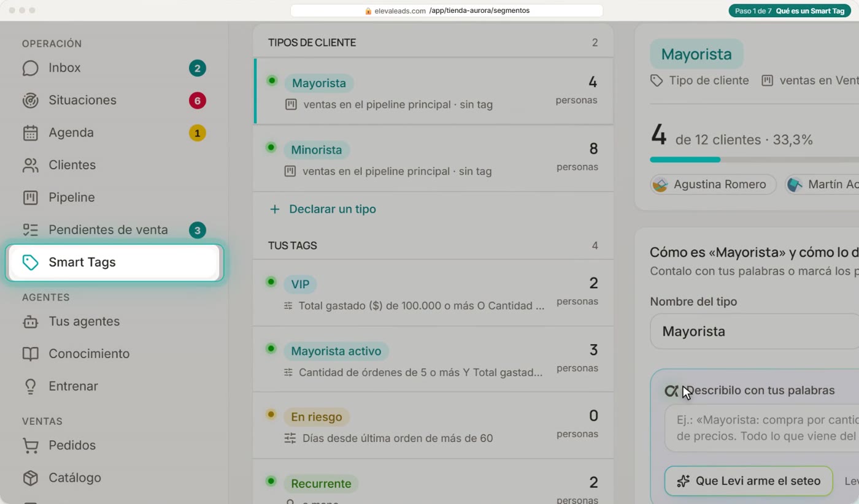
Task: Click the Agenda calendar icon
Action: (30, 133)
